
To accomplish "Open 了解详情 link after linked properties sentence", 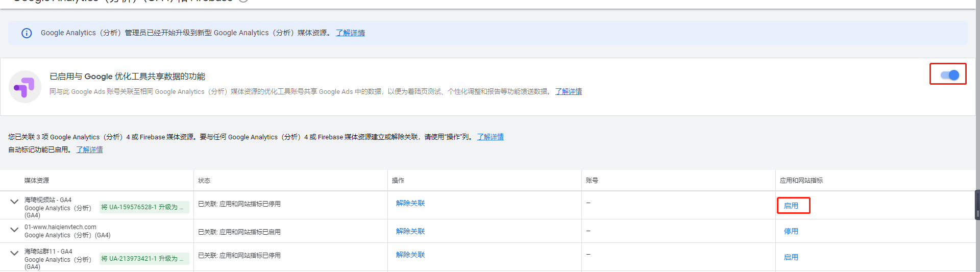I will 491,137.
